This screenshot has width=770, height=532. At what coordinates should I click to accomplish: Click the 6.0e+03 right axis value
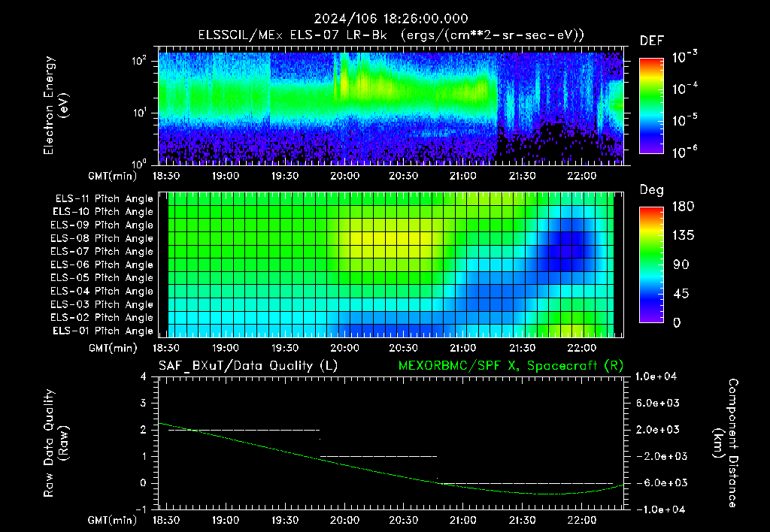pos(657,403)
